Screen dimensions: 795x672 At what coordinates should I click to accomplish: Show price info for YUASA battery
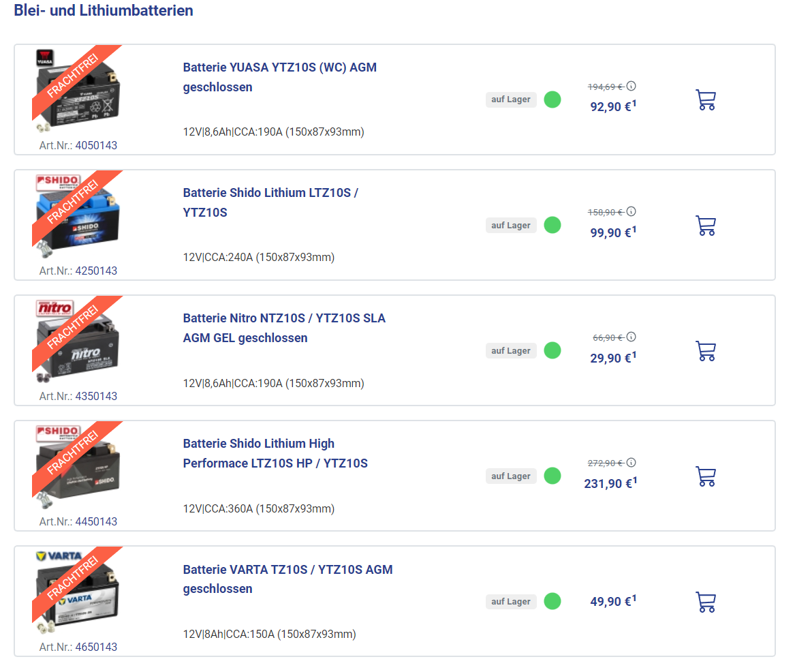(x=632, y=87)
